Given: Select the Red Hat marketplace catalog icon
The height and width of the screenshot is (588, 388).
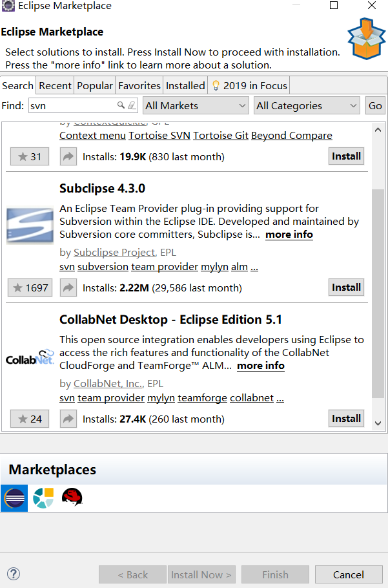Looking at the screenshot, I should coord(72,498).
